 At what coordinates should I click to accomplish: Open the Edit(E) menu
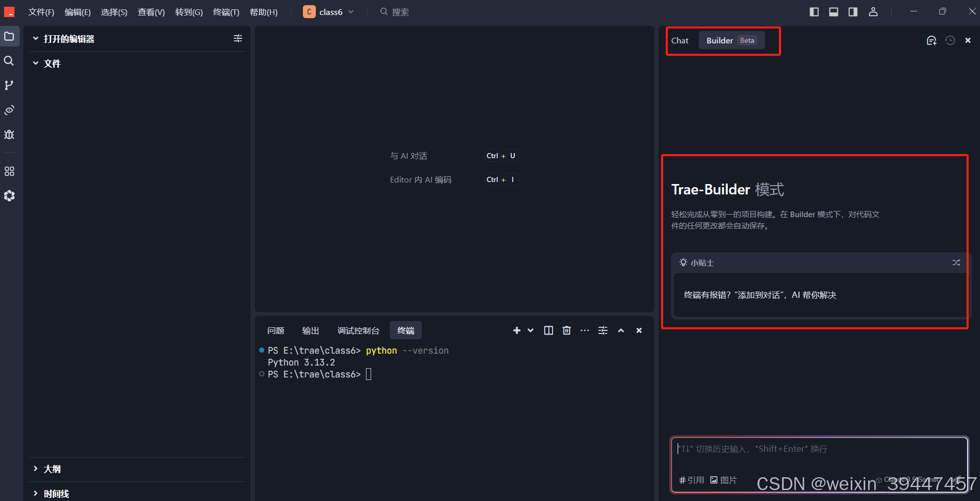point(78,11)
